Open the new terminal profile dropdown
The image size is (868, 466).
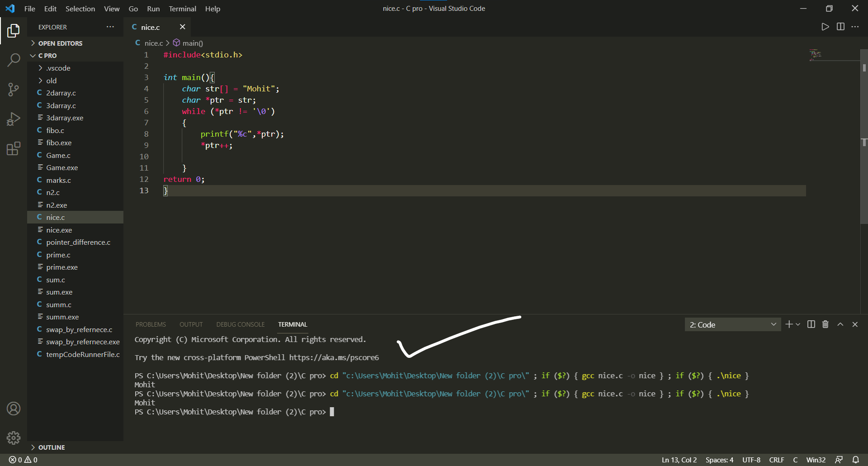(798, 324)
